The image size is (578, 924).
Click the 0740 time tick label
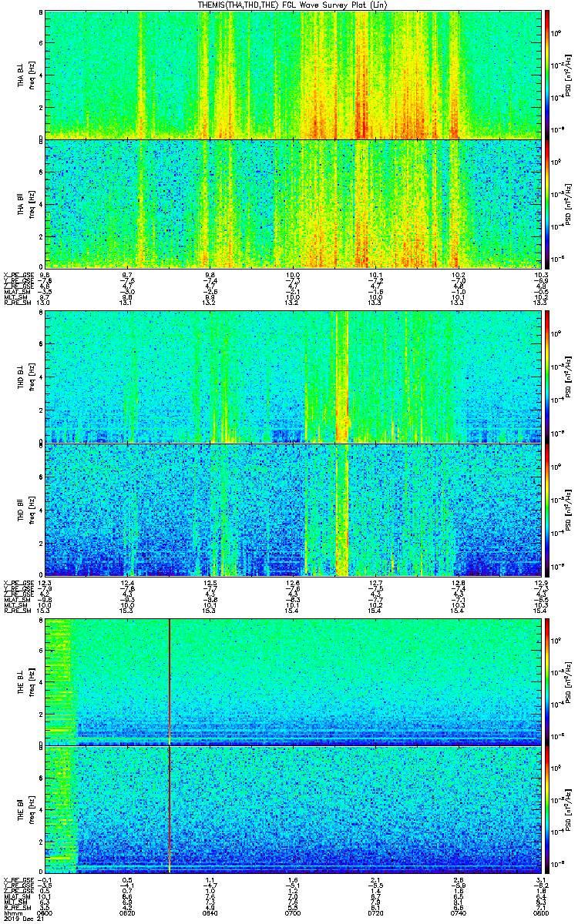pyautogui.click(x=459, y=912)
